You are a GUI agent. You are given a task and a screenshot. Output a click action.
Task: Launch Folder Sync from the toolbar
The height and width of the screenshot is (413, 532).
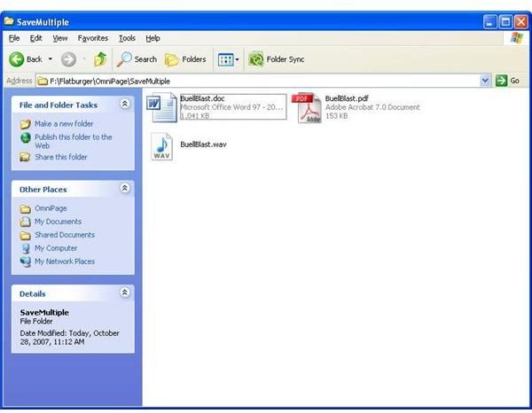[276, 59]
